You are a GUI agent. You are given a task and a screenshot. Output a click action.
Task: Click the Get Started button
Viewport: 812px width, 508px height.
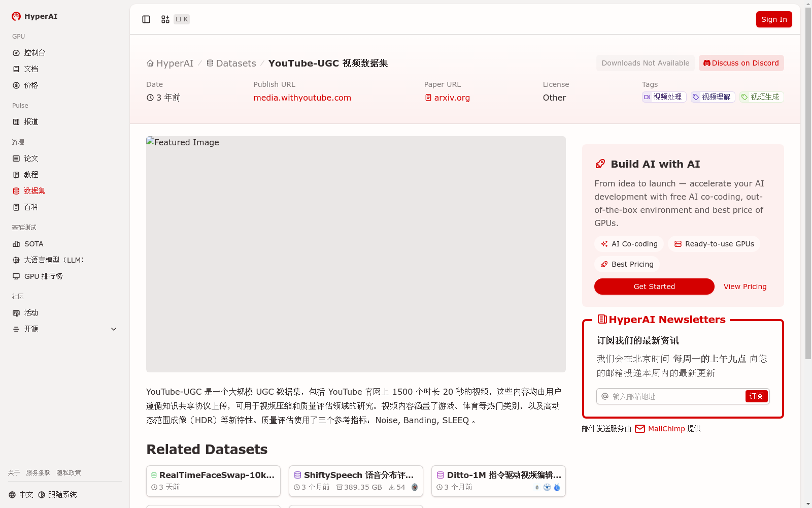[654, 287]
